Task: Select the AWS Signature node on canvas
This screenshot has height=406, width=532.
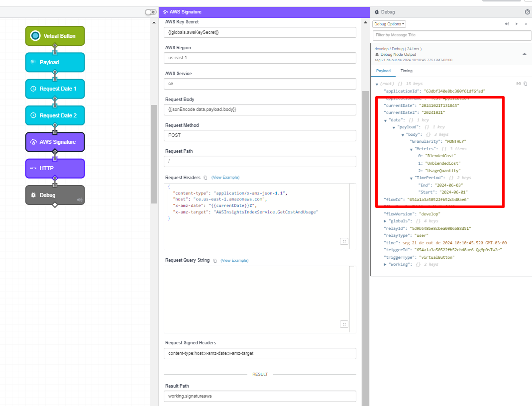Action: tap(55, 142)
